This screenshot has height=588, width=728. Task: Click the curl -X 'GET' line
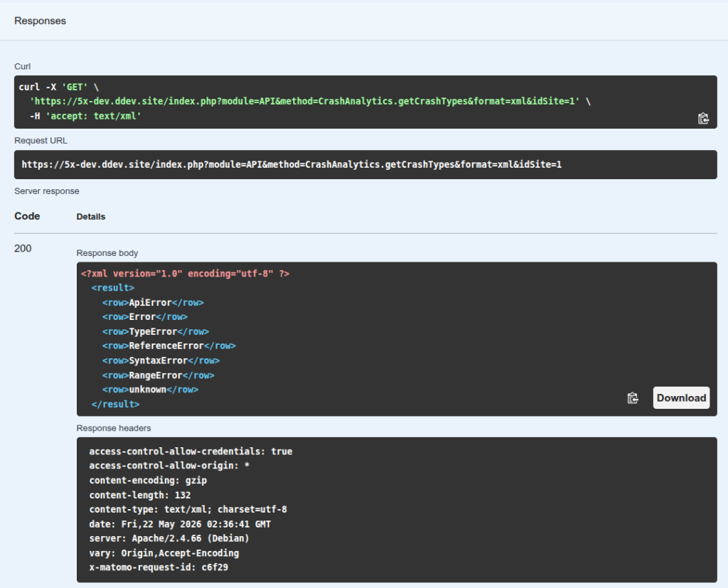coord(58,87)
